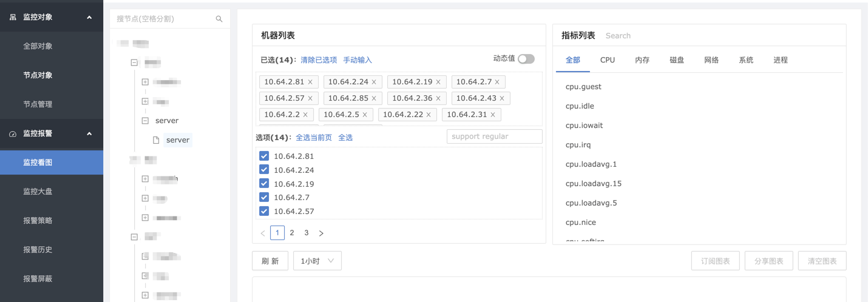Click the 订阅图表 button
Viewport: 868px width, 302px height.
(x=716, y=261)
